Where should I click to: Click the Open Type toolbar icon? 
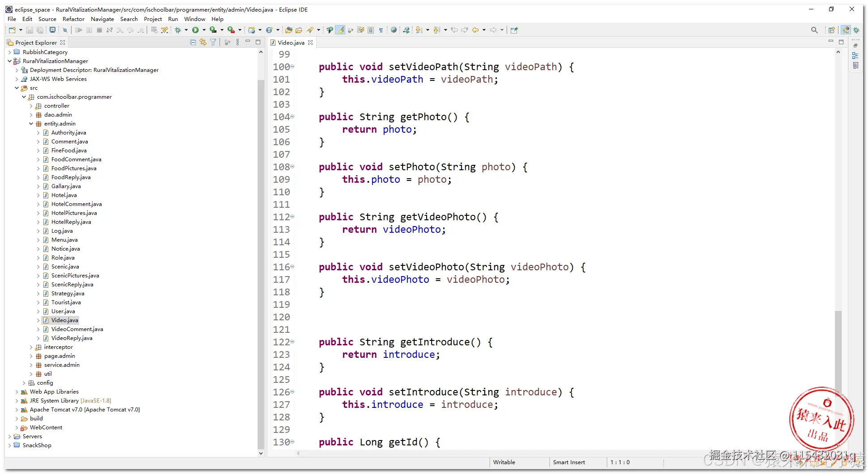(x=288, y=30)
